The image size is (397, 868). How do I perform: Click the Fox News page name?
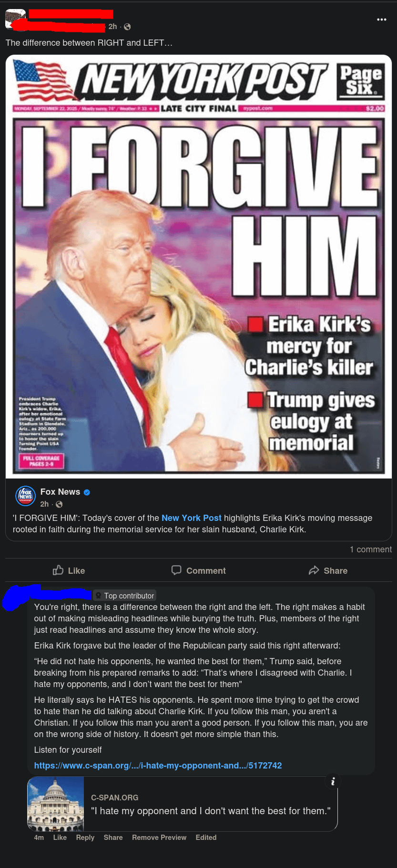coord(60,492)
